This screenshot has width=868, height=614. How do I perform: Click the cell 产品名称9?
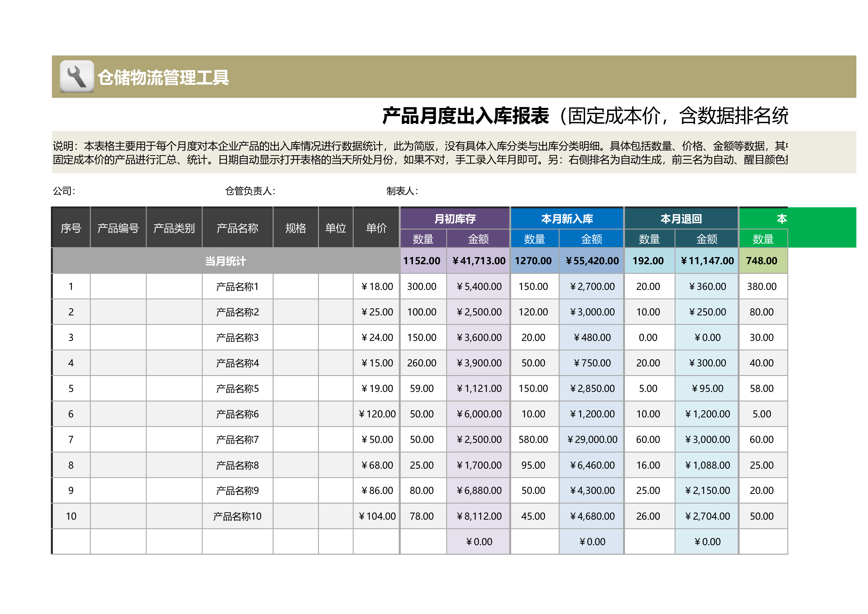pos(238,491)
